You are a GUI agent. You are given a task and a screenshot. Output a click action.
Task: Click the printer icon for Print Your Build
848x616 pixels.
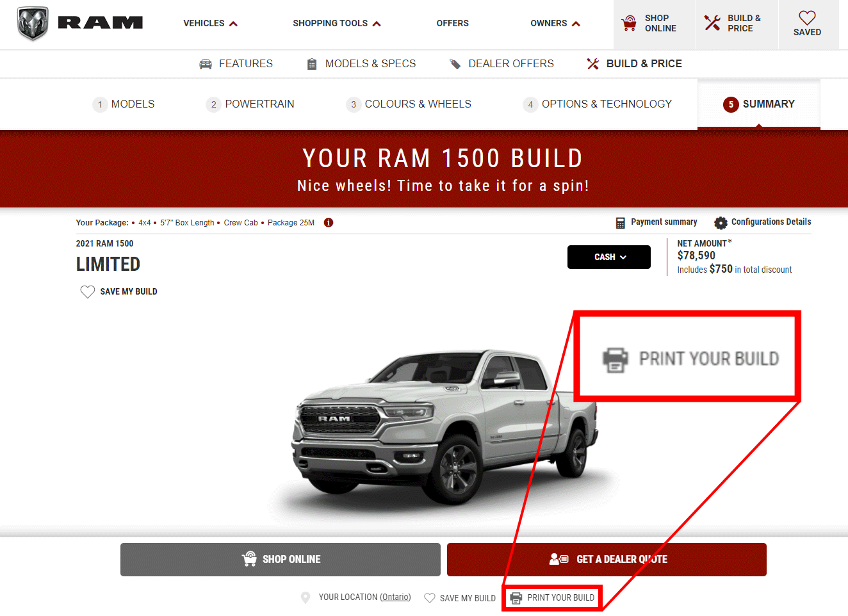coord(516,598)
